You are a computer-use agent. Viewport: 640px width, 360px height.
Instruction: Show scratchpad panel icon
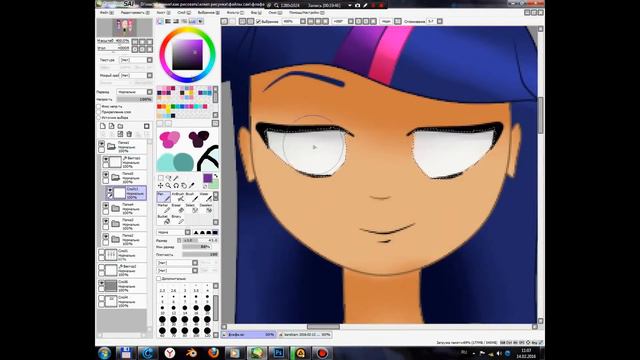200,21
